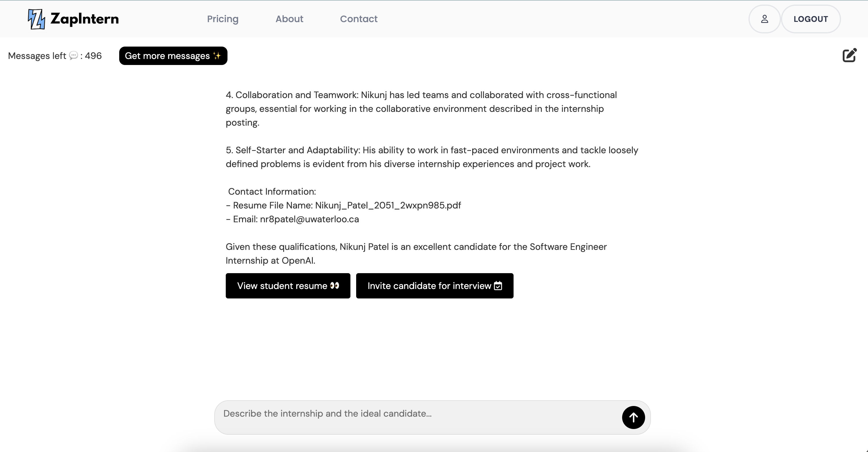Invite candidate for interview
The width and height of the screenshot is (868, 452).
click(x=429, y=286)
